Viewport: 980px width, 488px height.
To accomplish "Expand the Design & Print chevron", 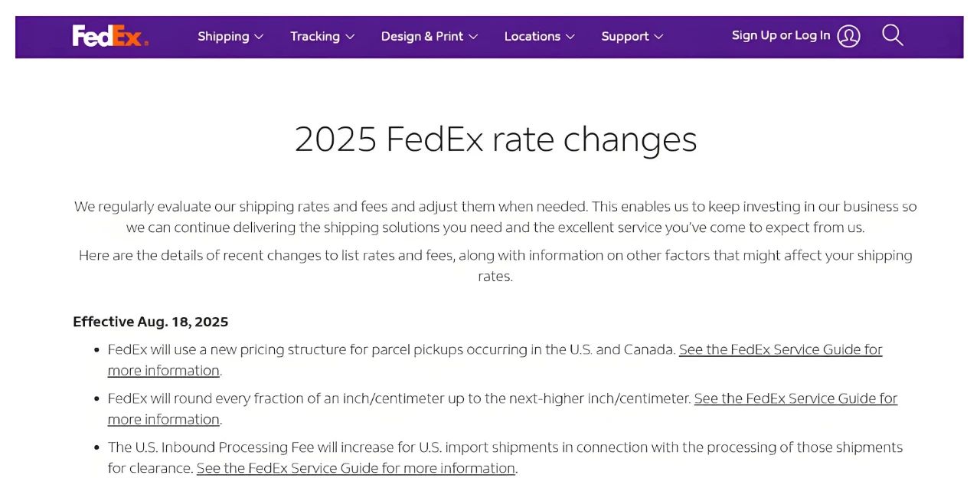I will [x=473, y=37].
